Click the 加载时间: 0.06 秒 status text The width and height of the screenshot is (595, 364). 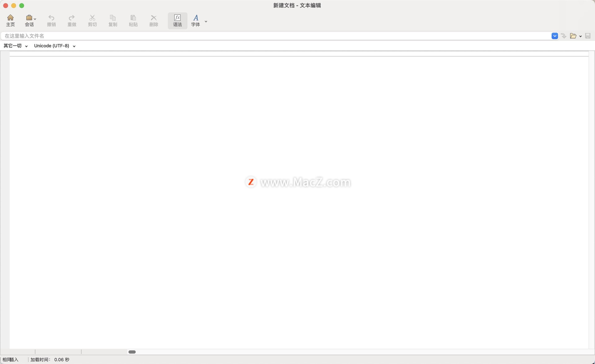click(50, 359)
